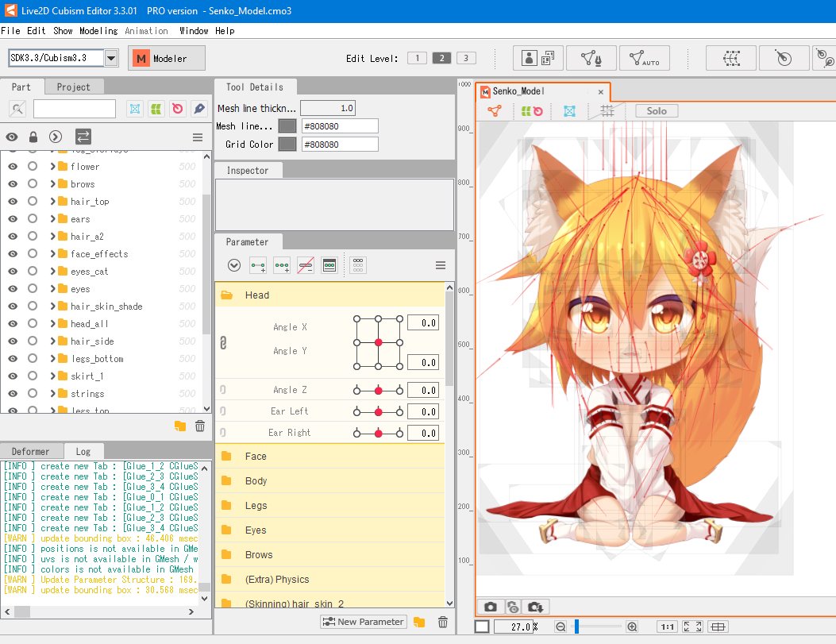836x644 pixels.
Task: Click the part search magnifier icon
Action: tap(17, 109)
